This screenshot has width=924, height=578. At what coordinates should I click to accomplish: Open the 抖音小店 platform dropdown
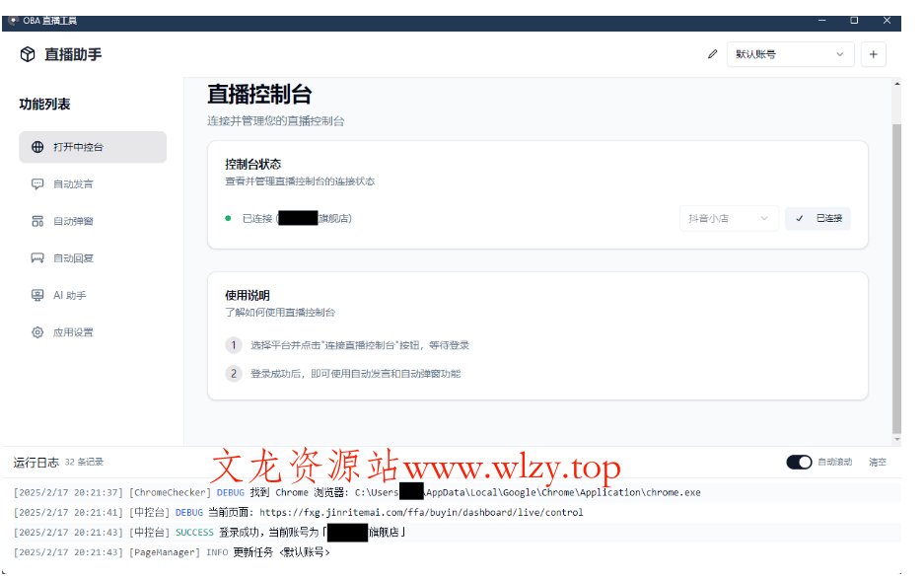tap(729, 218)
